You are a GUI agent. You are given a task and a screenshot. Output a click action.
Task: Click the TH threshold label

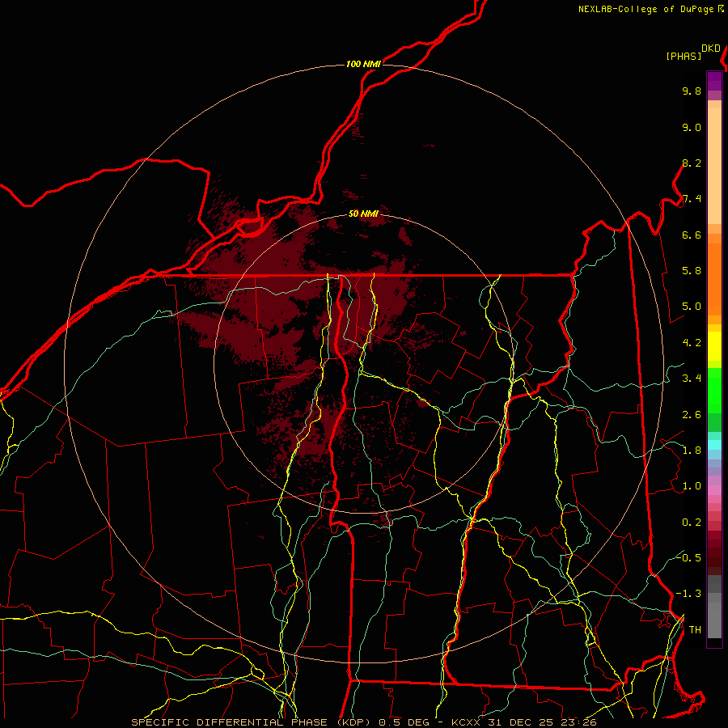pos(695,630)
